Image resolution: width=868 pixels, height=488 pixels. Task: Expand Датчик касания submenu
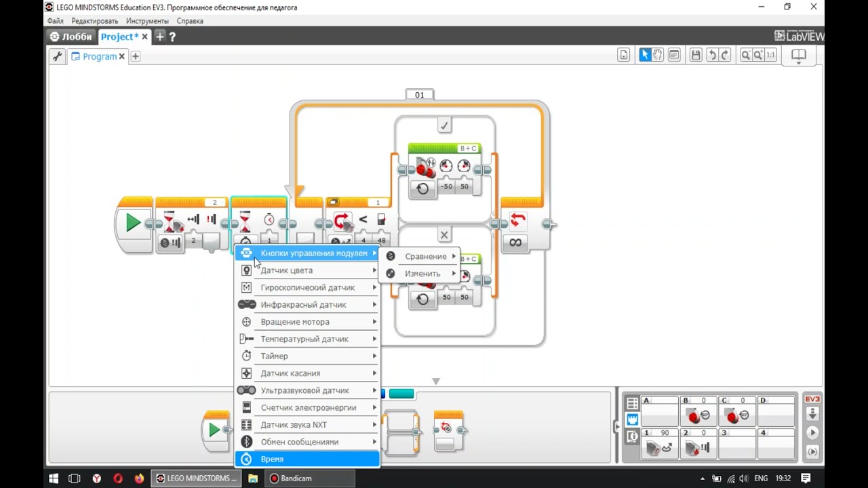coord(307,373)
